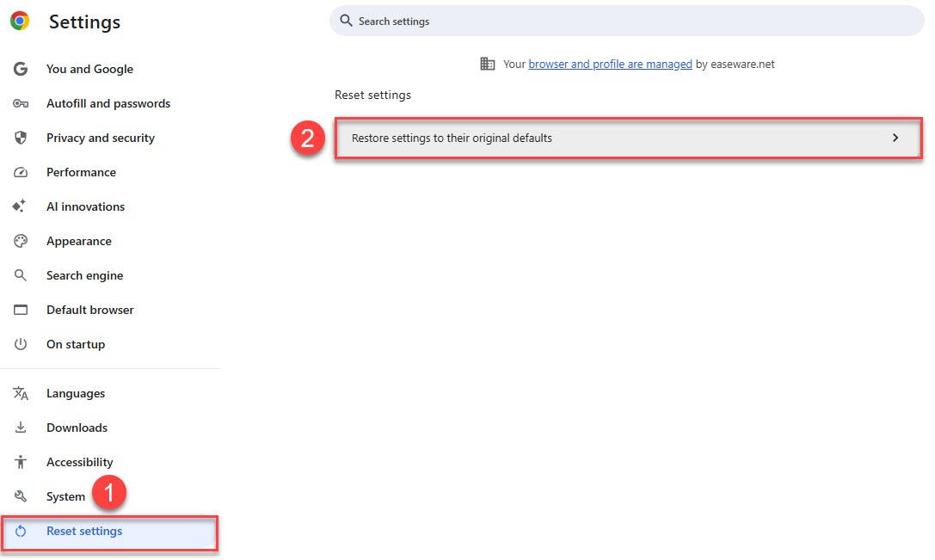Select the Reset settings sidebar item
Viewport: 935px width, 560px height.
click(x=84, y=532)
